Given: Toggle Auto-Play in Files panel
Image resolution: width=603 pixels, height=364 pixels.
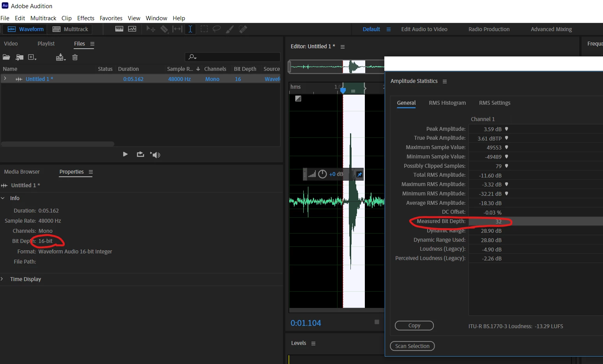Looking at the screenshot, I should tap(155, 155).
